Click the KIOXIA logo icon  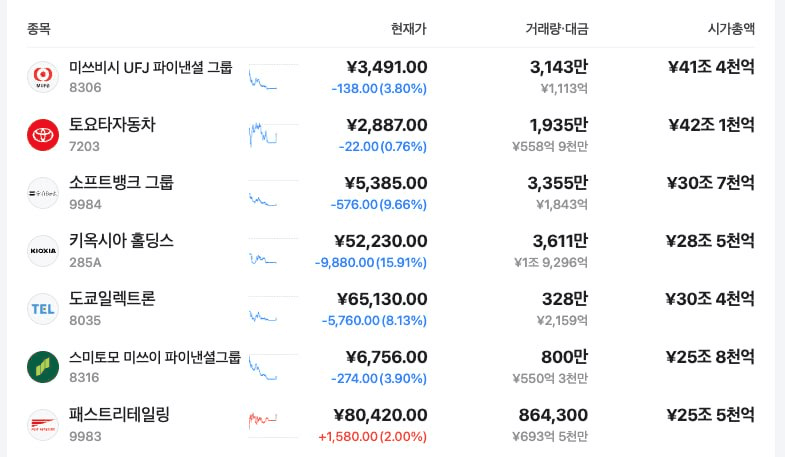(x=43, y=251)
